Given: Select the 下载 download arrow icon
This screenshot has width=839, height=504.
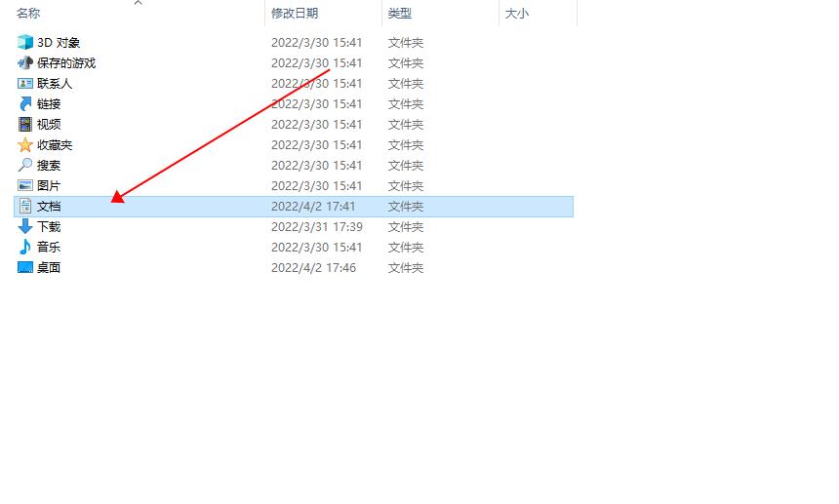Looking at the screenshot, I should (25, 226).
